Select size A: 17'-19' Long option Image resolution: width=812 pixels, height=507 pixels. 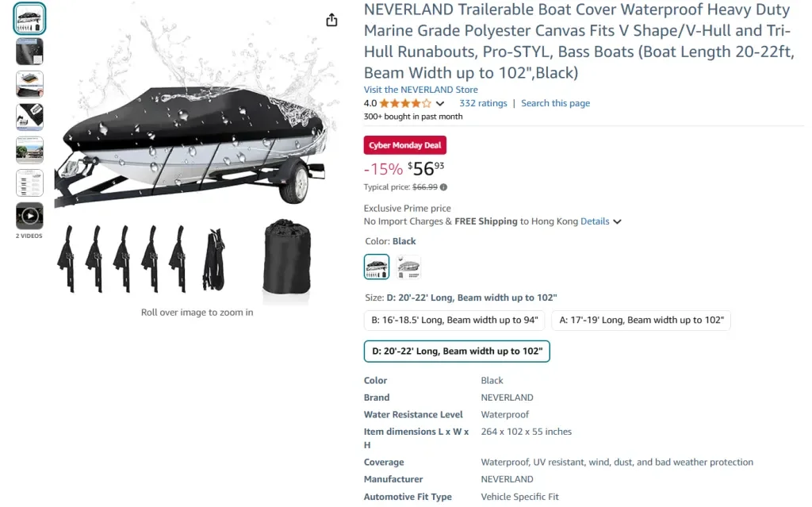coord(641,321)
